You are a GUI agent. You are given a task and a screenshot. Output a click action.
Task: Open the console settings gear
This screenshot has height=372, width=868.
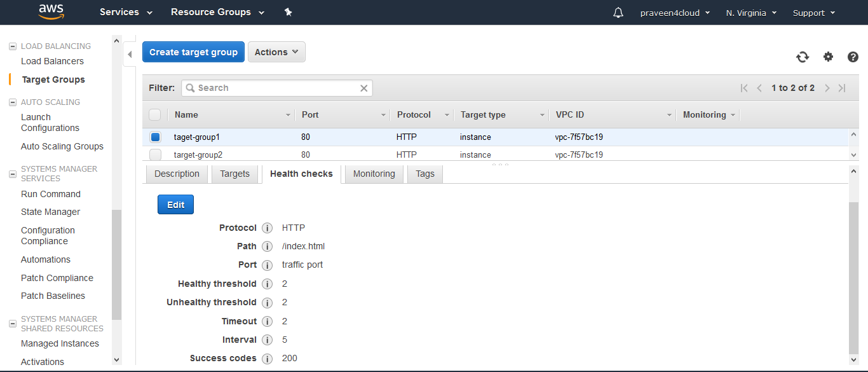click(828, 57)
